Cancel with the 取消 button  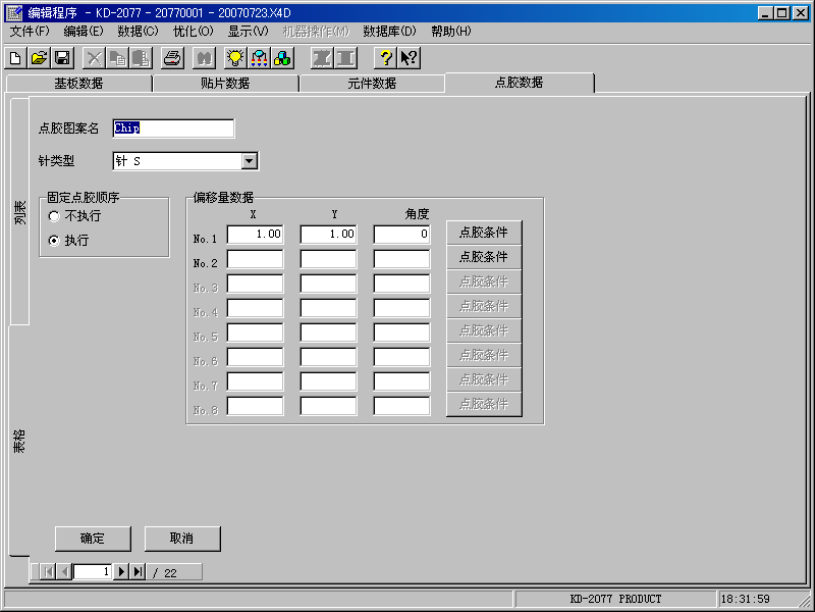click(x=182, y=538)
